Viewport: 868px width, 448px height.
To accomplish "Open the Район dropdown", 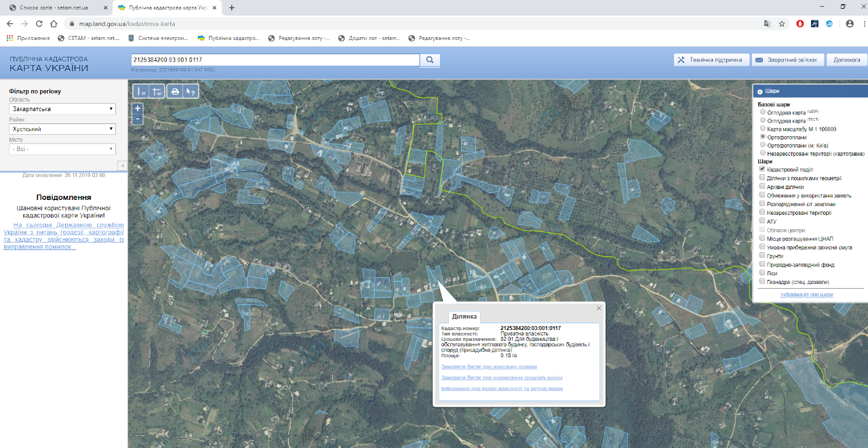I will tap(62, 129).
